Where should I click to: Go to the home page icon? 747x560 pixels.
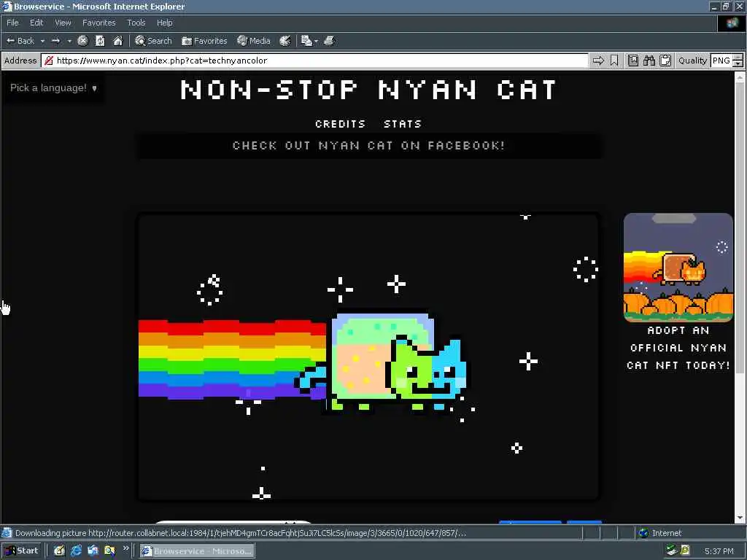117,41
